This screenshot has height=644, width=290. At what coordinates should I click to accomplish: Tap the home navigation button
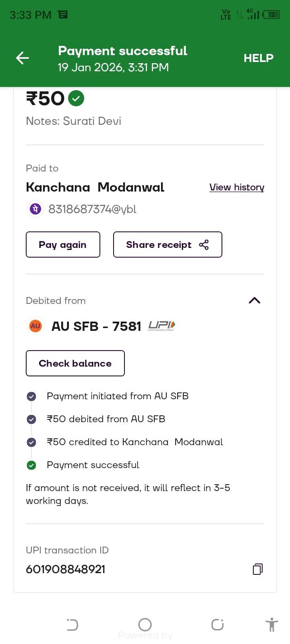point(145,625)
